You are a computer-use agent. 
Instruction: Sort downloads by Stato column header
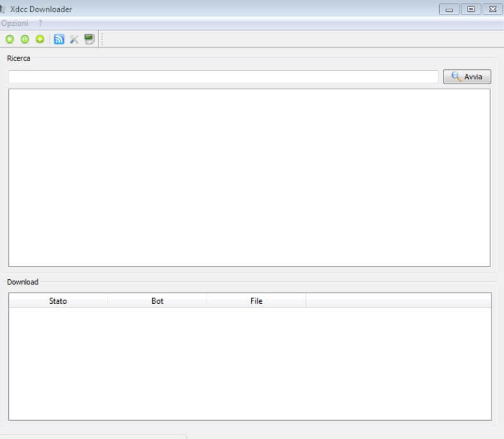click(x=58, y=301)
